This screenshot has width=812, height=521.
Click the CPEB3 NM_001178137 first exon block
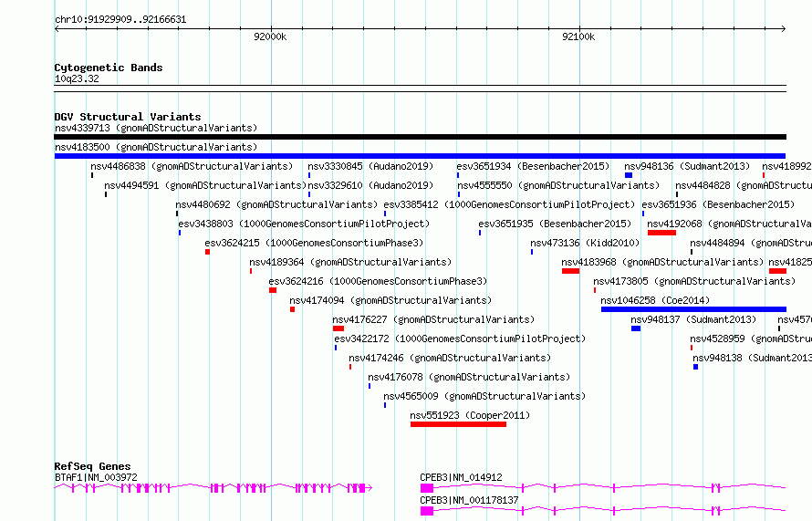click(427, 511)
